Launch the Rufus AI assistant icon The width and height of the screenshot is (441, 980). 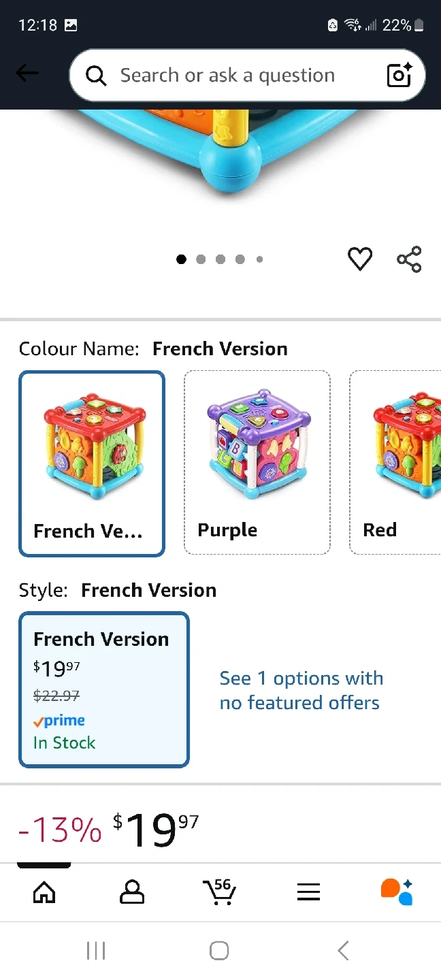click(397, 892)
